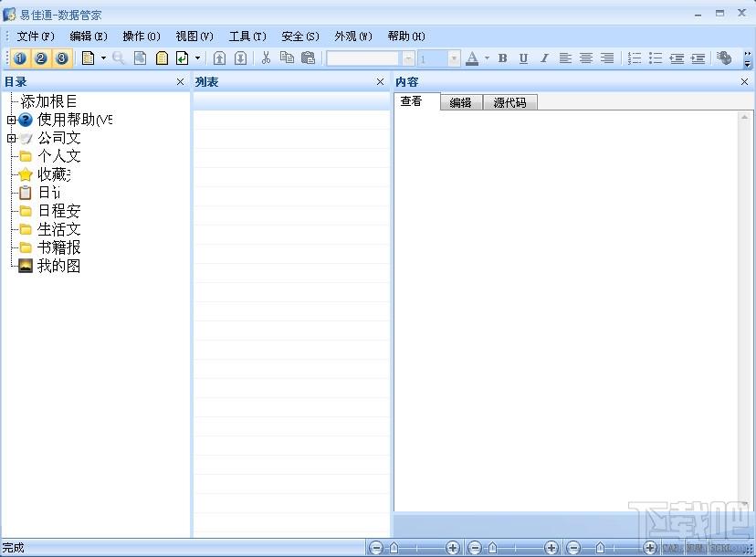Open the font size dropdown
Screen dimensions: 756x557
453,58
